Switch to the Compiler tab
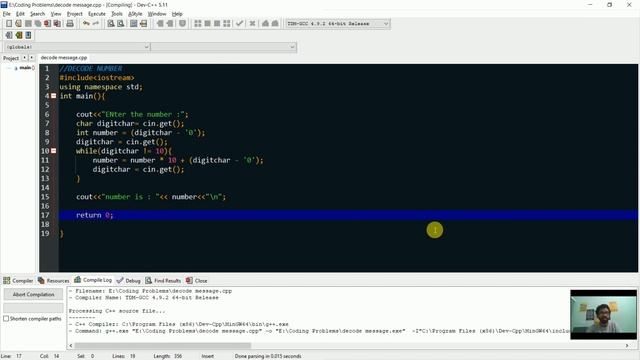This screenshot has height=360, width=640. point(18,280)
